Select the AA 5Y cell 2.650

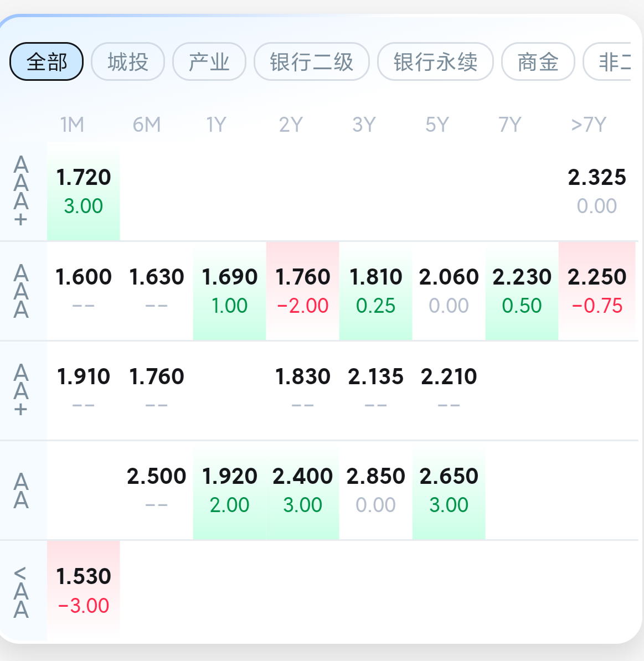449,490
